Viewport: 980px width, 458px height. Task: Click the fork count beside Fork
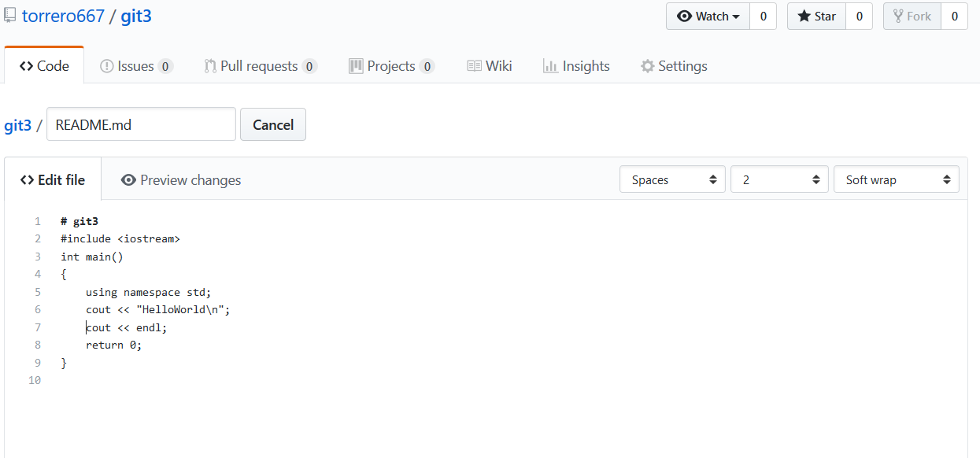[x=954, y=17]
